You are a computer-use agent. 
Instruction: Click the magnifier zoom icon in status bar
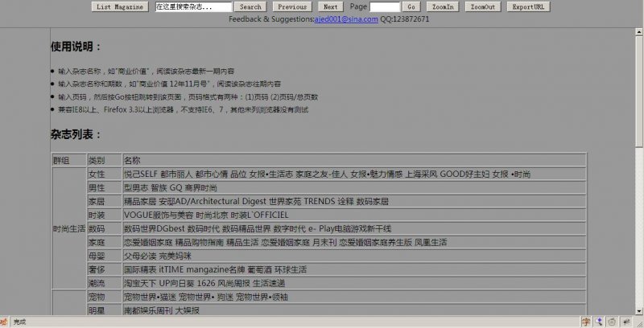click(599, 322)
